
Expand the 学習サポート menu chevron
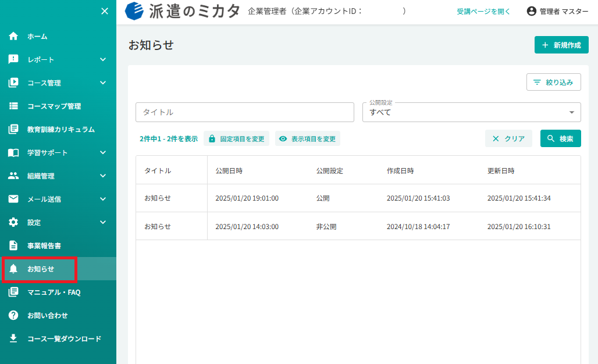pos(103,152)
